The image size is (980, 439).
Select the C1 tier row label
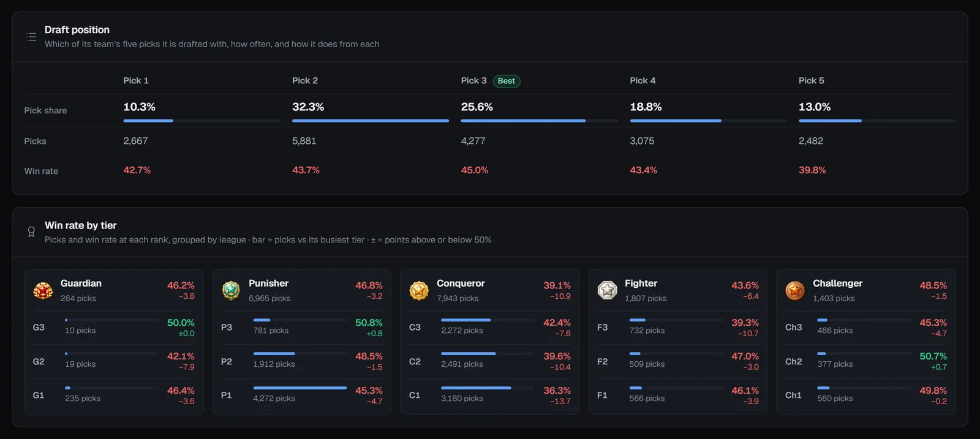pyautogui.click(x=415, y=396)
